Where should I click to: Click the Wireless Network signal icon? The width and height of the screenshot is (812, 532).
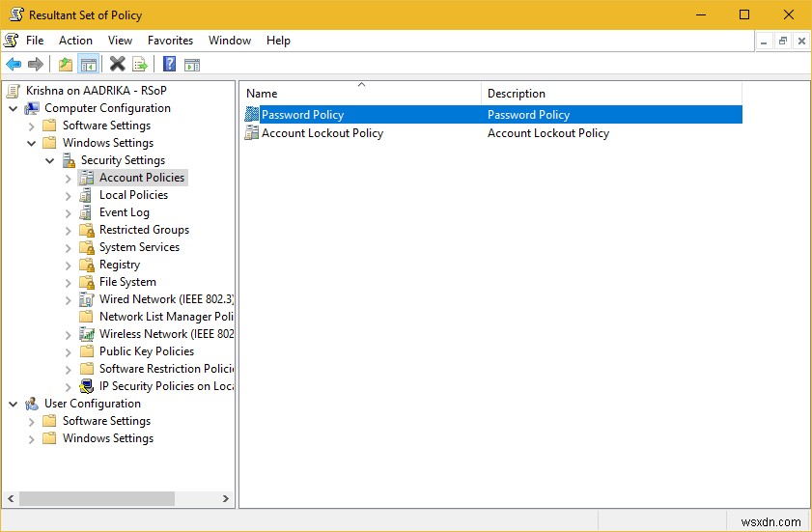point(87,334)
